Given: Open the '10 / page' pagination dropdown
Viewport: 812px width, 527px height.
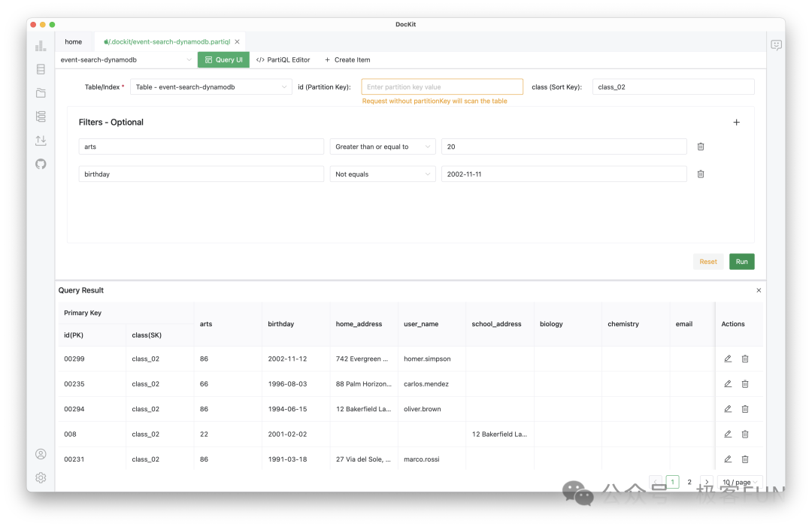Looking at the screenshot, I should [738, 482].
